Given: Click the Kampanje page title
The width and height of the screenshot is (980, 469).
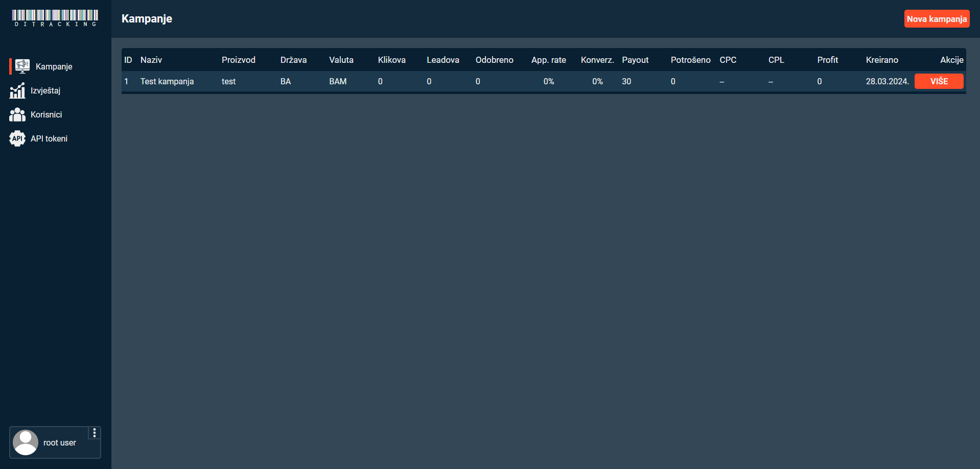Looking at the screenshot, I should pyautogui.click(x=147, y=19).
